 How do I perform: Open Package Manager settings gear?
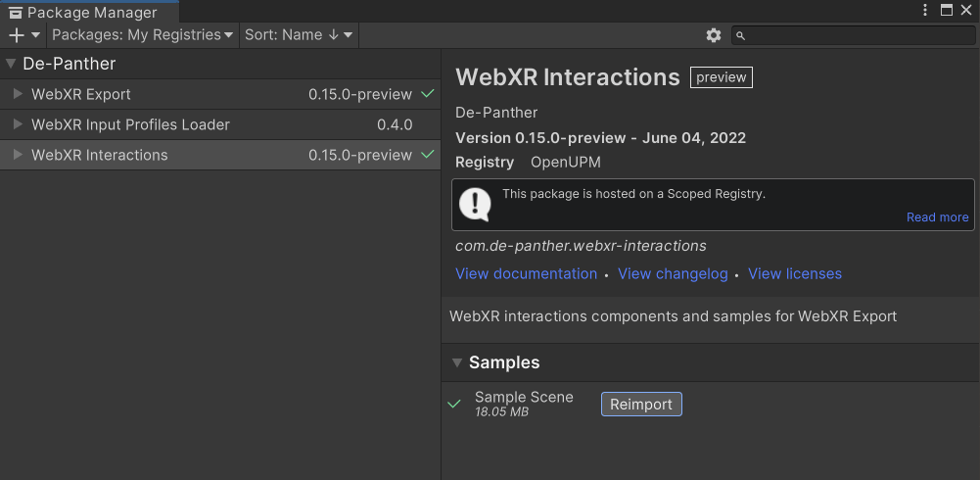click(x=713, y=35)
